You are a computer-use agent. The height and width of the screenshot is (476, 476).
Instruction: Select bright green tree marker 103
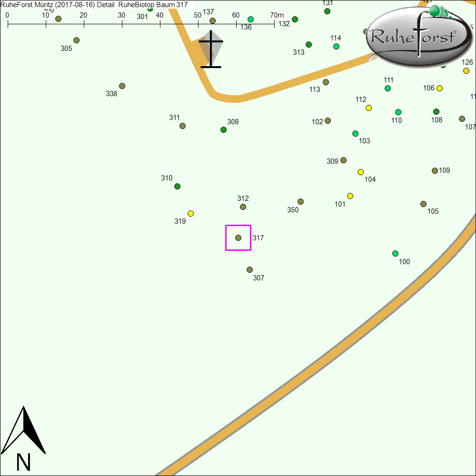click(355, 133)
